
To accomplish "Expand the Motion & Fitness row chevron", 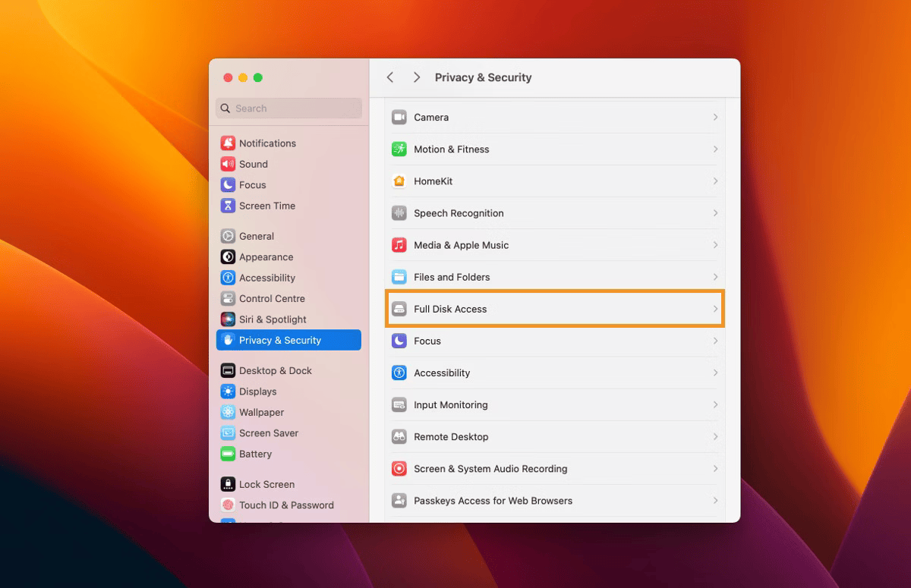I will coord(715,149).
